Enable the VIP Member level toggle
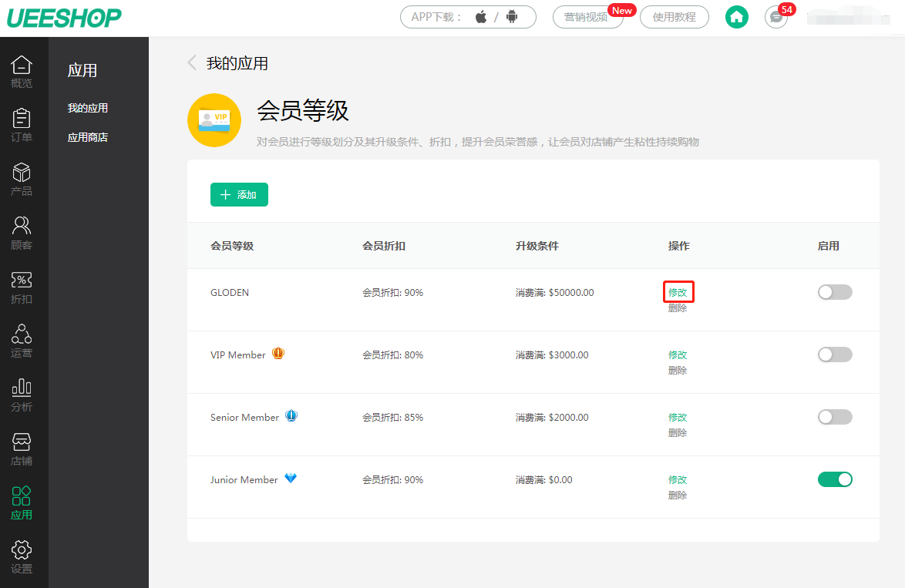The width and height of the screenshot is (905, 588). pos(835,354)
